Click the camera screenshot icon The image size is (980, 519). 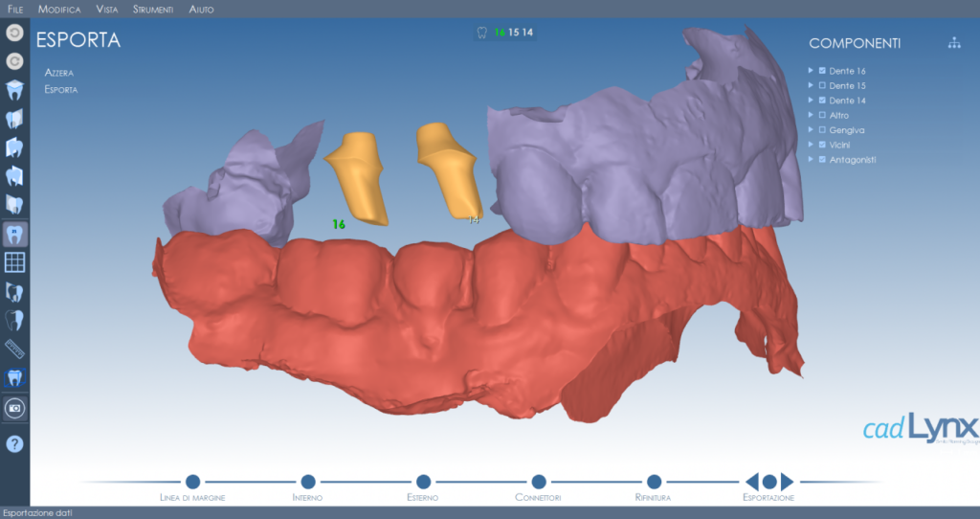pos(14,408)
